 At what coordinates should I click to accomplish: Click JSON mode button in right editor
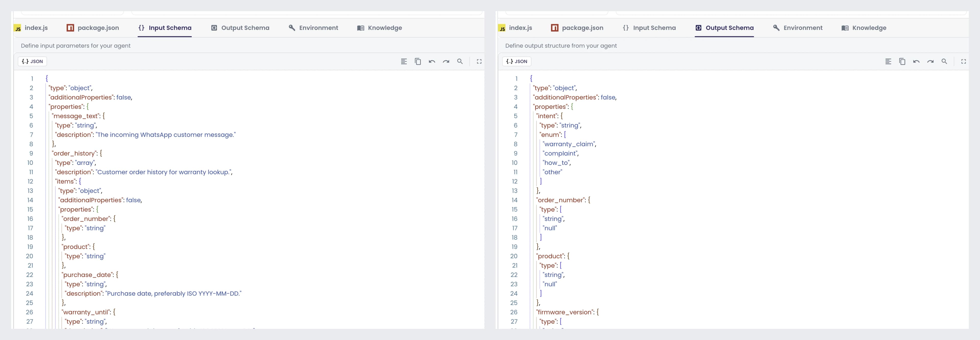pos(517,61)
